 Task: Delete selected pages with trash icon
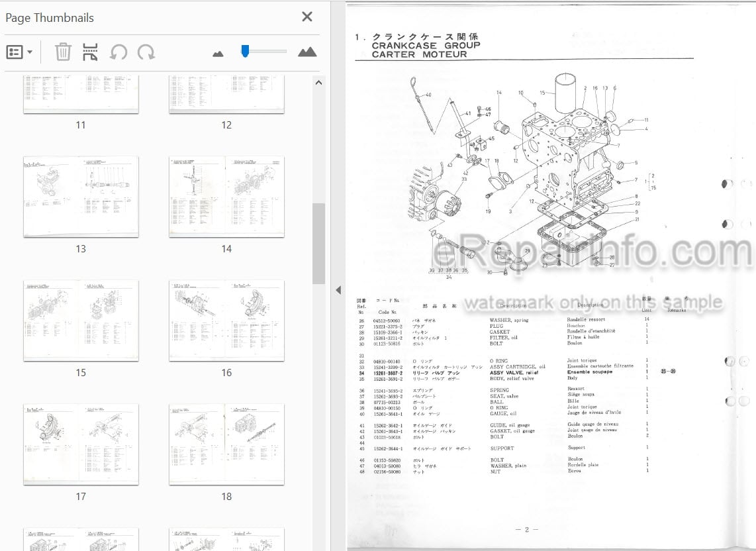pos(63,52)
